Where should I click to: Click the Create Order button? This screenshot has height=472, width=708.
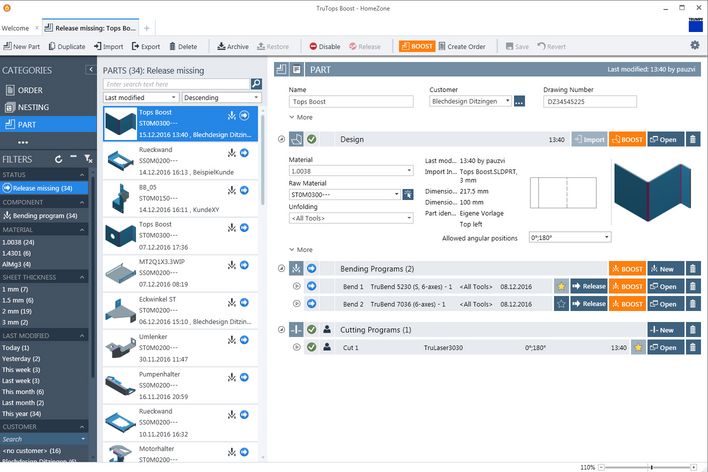pos(464,46)
